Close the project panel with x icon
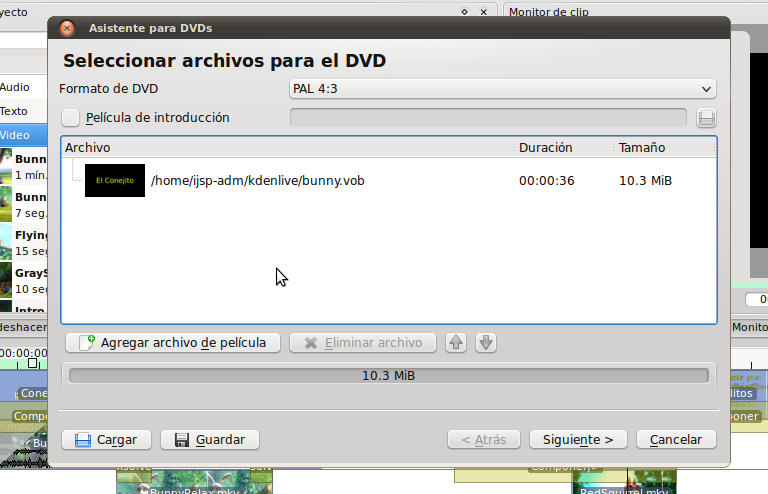The width and height of the screenshot is (768, 494). tap(483, 12)
